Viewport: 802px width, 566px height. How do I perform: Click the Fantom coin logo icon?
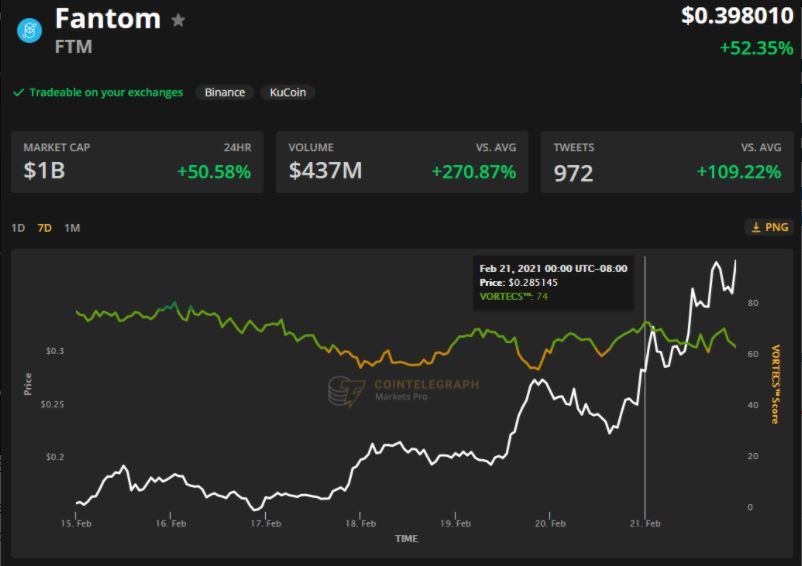click(28, 30)
